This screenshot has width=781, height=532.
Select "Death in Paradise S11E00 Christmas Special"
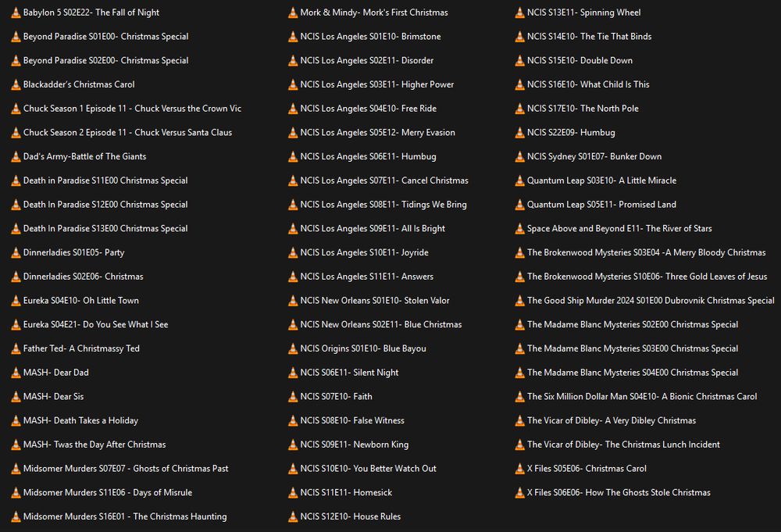pos(105,180)
